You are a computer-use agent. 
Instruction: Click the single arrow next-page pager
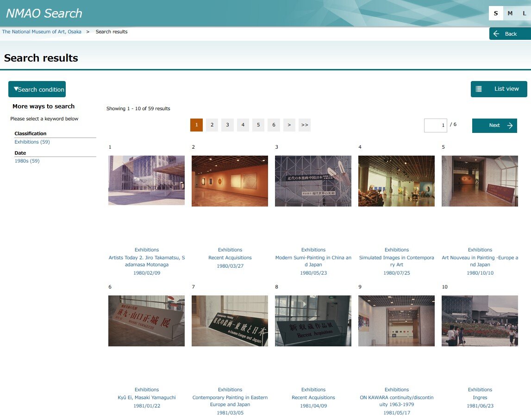[289, 125]
